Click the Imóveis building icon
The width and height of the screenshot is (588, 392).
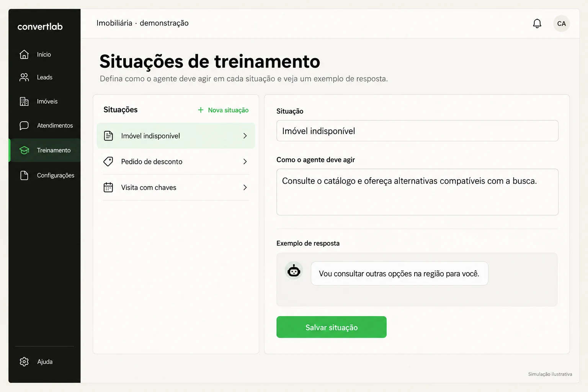(24, 101)
